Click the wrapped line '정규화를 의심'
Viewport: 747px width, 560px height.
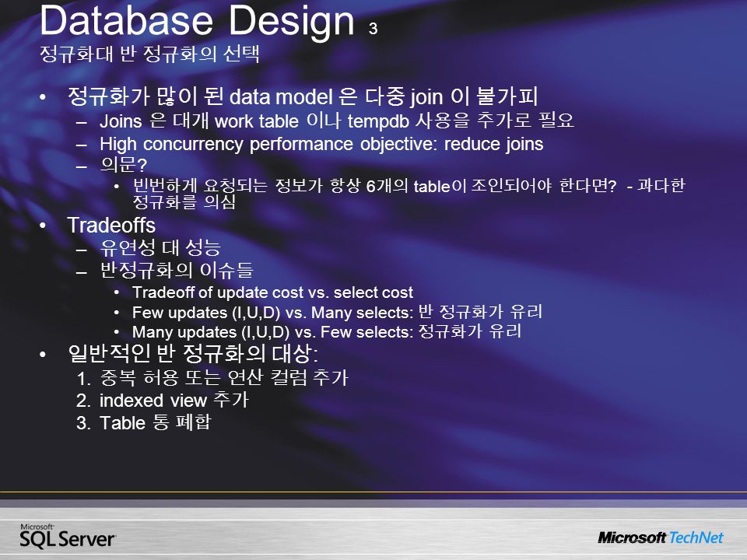[x=184, y=202]
